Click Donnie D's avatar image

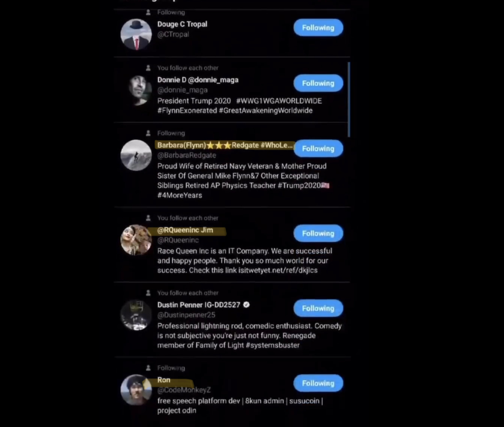pyautogui.click(x=139, y=90)
